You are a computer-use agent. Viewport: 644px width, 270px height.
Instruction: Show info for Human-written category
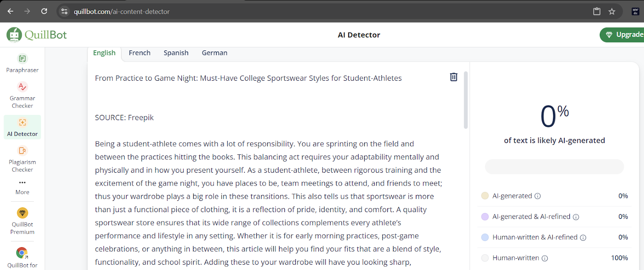pos(545,258)
